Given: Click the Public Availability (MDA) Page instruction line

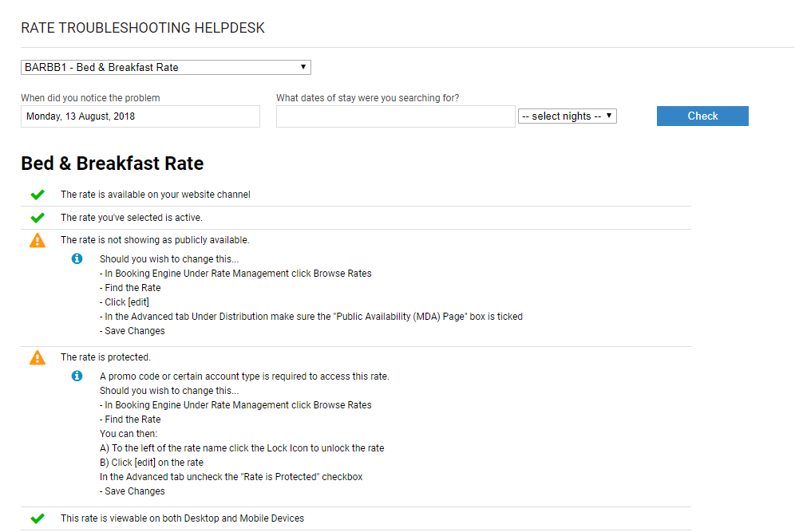Looking at the screenshot, I should tap(311, 317).
